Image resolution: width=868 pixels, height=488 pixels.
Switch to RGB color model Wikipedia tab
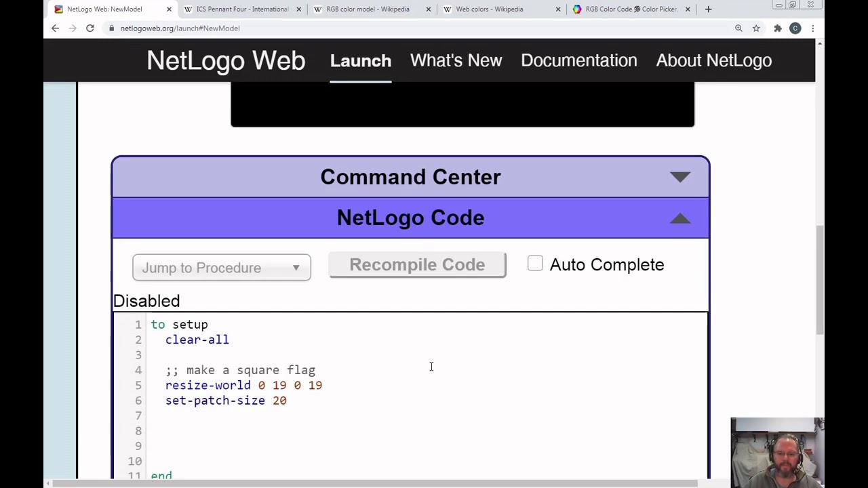coord(368,9)
